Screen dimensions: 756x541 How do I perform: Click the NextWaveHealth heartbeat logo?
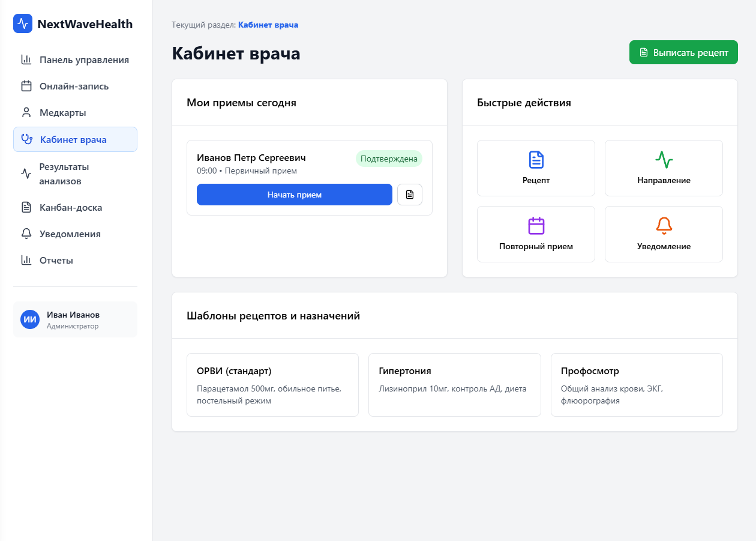point(22,23)
